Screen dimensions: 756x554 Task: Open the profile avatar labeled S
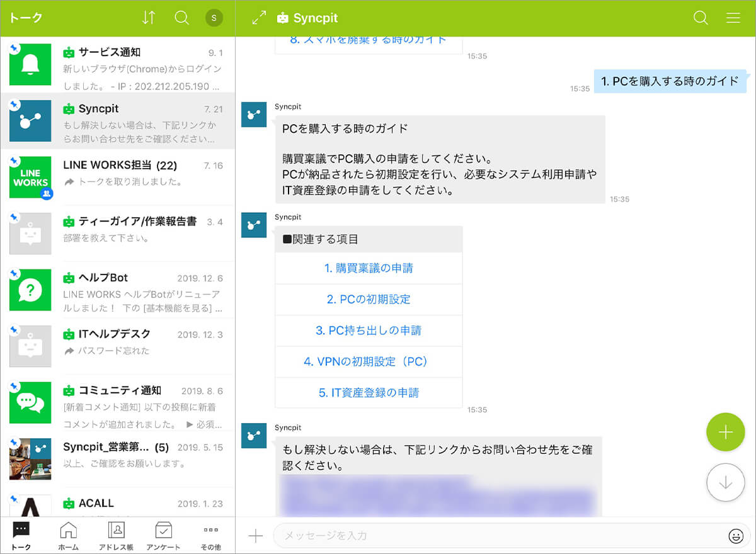[214, 18]
